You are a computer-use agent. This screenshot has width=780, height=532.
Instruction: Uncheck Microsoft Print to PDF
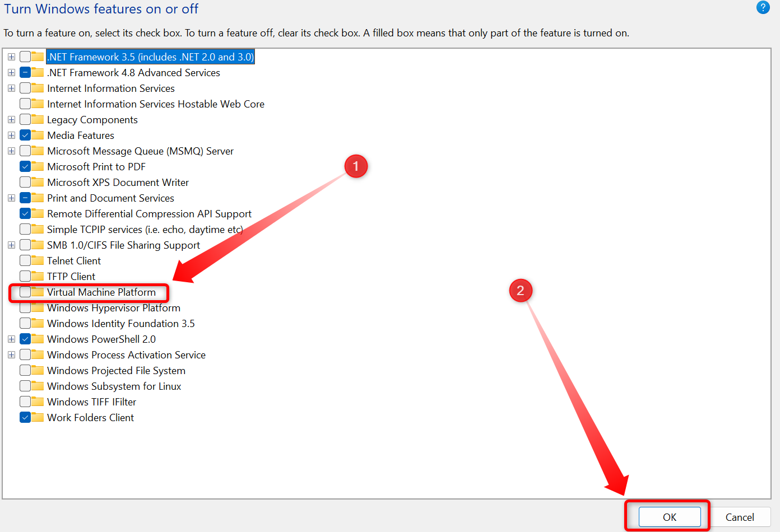[x=25, y=166]
